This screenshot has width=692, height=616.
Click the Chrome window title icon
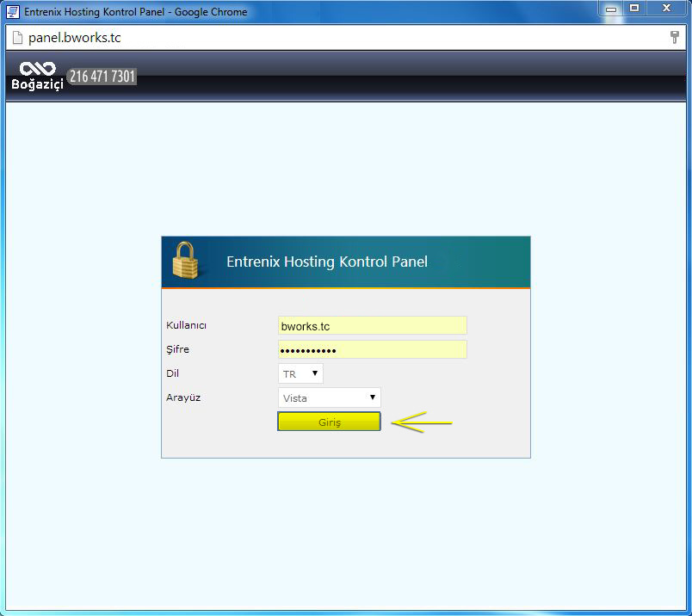click(13, 11)
